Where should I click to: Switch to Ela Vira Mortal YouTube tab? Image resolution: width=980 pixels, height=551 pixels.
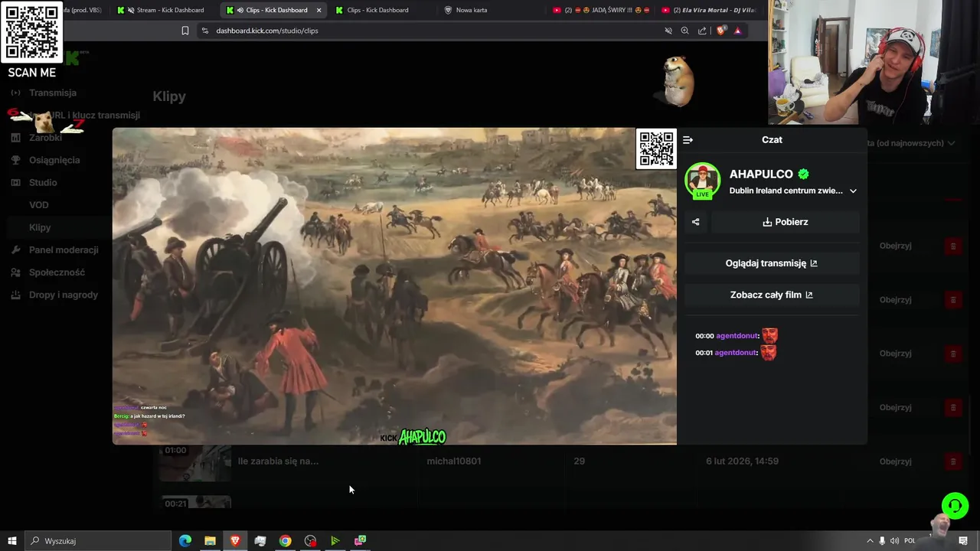pos(710,10)
